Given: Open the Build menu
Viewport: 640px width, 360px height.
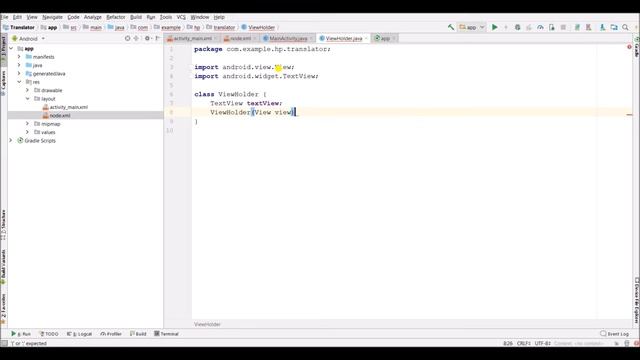Looking at the screenshot, I should [136, 17].
